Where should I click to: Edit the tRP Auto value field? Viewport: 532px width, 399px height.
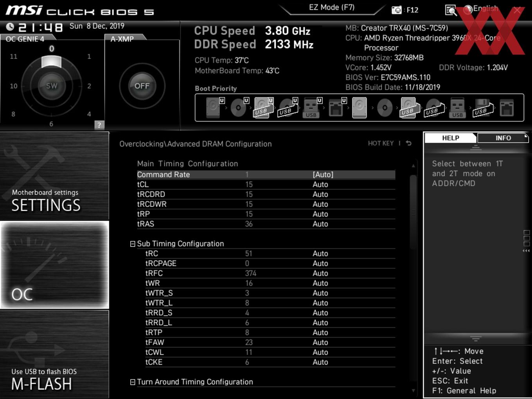(x=320, y=214)
